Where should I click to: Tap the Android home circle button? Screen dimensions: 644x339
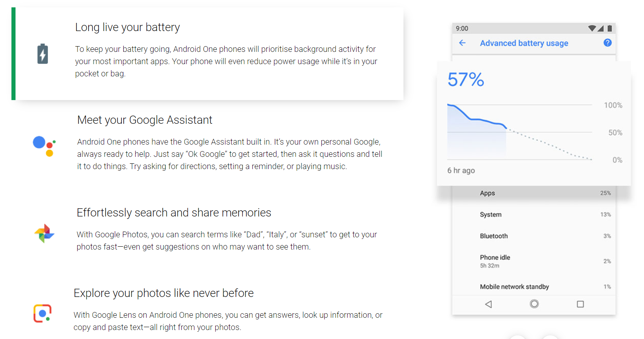(x=534, y=304)
